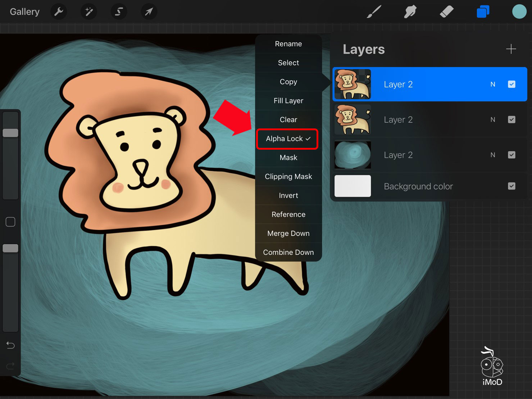
Task: Open the Actions wrench menu
Action: (x=59, y=12)
